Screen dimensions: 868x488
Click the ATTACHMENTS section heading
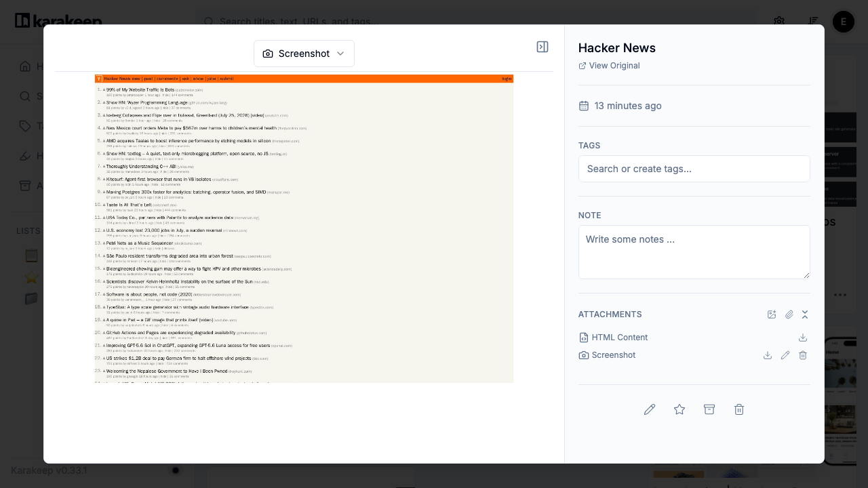point(610,314)
